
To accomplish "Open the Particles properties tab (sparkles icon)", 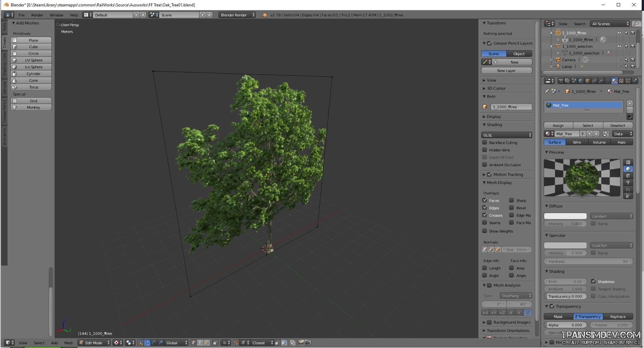I will (x=628, y=81).
